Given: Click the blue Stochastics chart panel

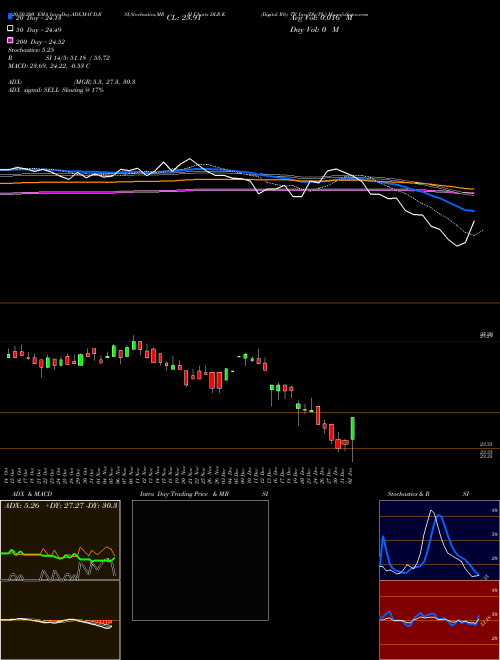Looking at the screenshot, I should (x=439, y=540).
